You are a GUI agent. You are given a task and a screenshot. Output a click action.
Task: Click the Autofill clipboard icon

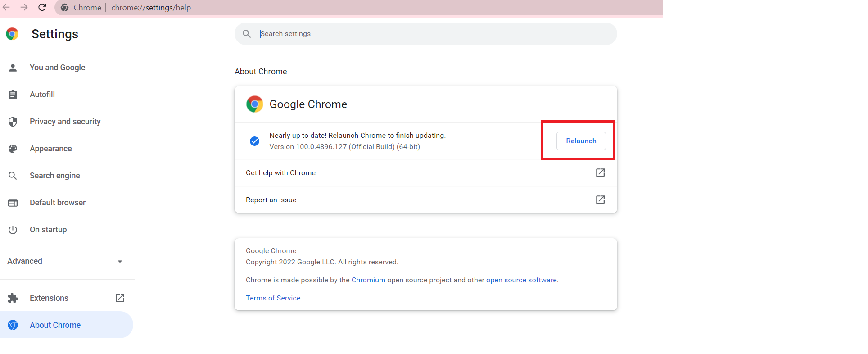tap(13, 95)
